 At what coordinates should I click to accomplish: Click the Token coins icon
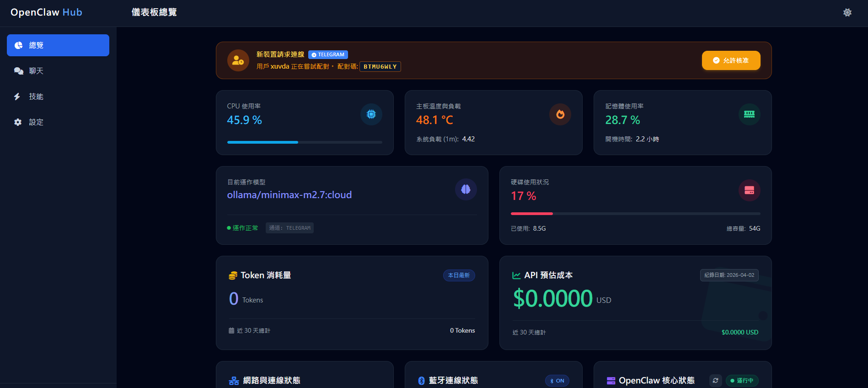pyautogui.click(x=233, y=275)
